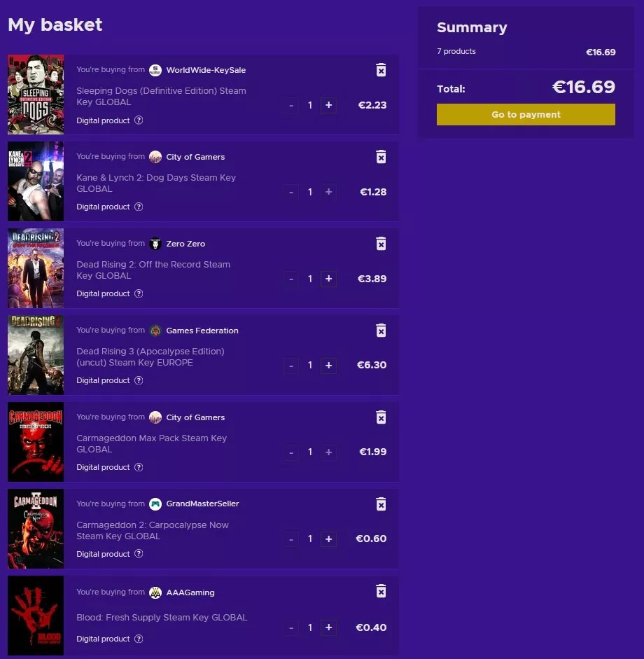Click the Kane & Lynch 2 cover thumbnail

(36, 181)
